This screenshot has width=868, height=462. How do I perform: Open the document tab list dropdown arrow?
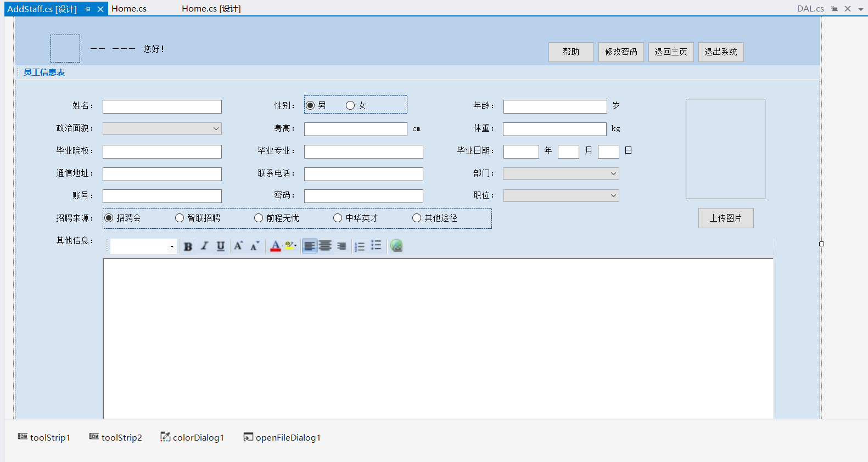[861, 9]
